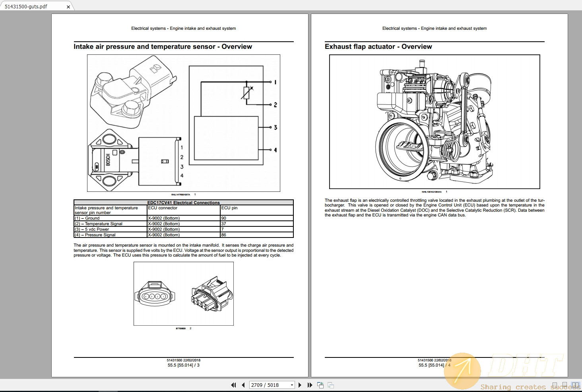
Task: Jump to the first page of the PDF
Action: [x=234, y=385]
